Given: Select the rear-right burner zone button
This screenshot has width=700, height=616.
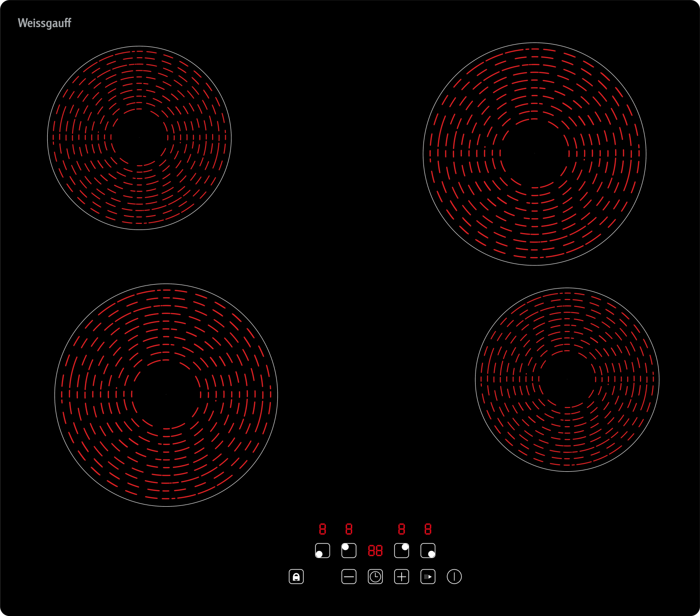Looking at the screenshot, I should [401, 550].
